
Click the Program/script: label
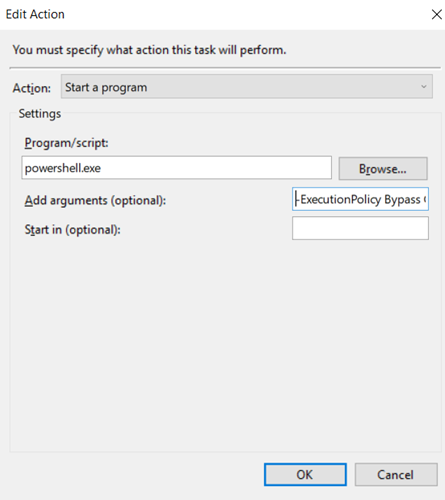point(66,143)
